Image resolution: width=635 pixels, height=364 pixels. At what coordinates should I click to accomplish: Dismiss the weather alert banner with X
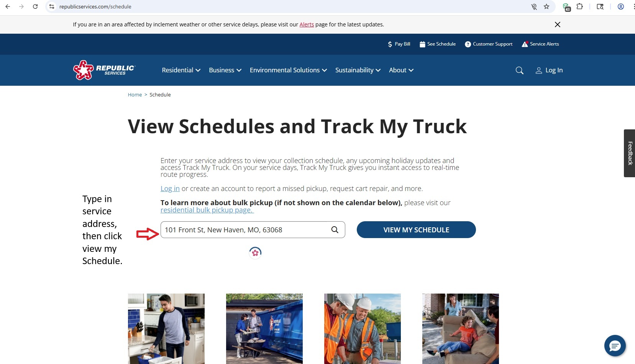tap(558, 24)
